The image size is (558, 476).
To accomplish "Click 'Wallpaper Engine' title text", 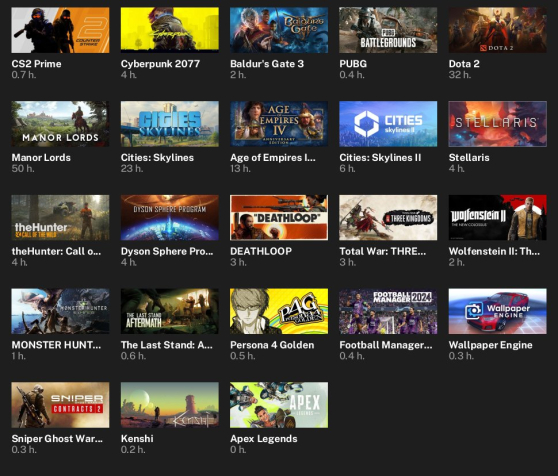I will pos(490,345).
